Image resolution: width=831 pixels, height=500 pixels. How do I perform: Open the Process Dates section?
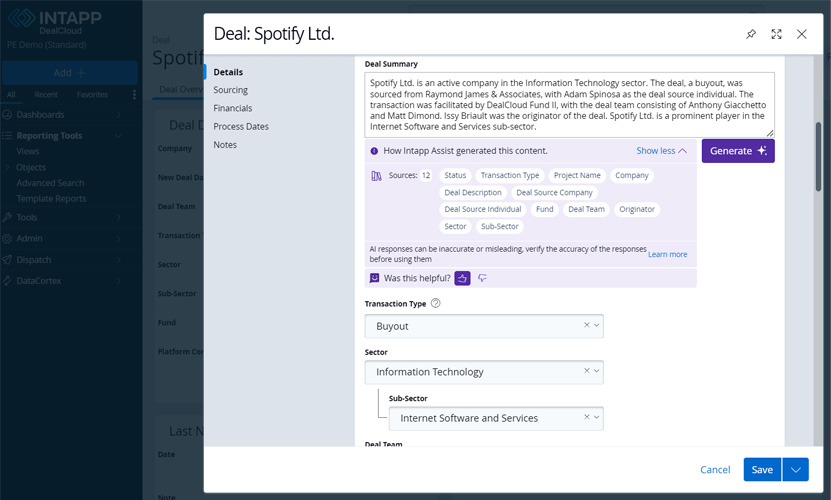(x=241, y=126)
